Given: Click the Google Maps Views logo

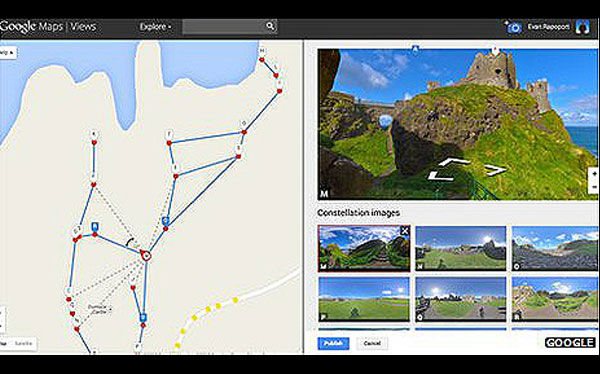Looking at the screenshot, I should 48,26.
